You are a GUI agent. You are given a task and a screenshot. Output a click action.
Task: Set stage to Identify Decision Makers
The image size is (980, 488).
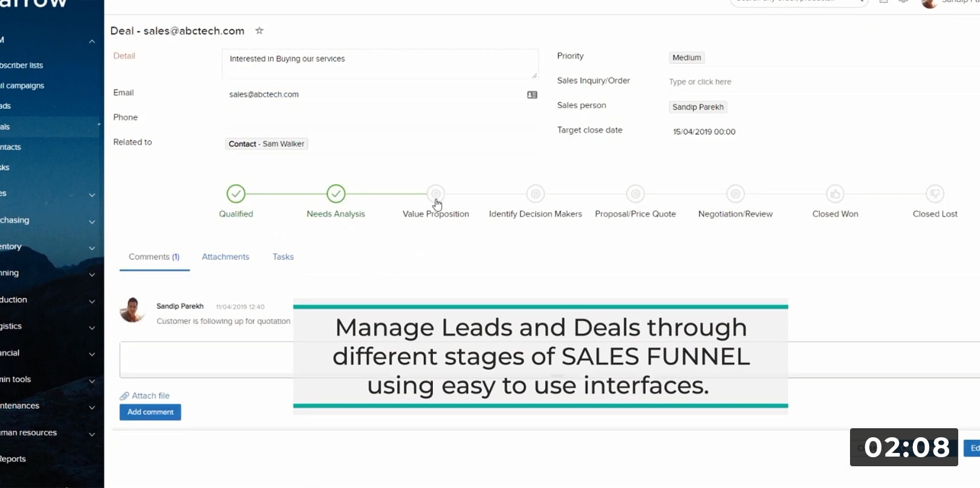tap(535, 194)
